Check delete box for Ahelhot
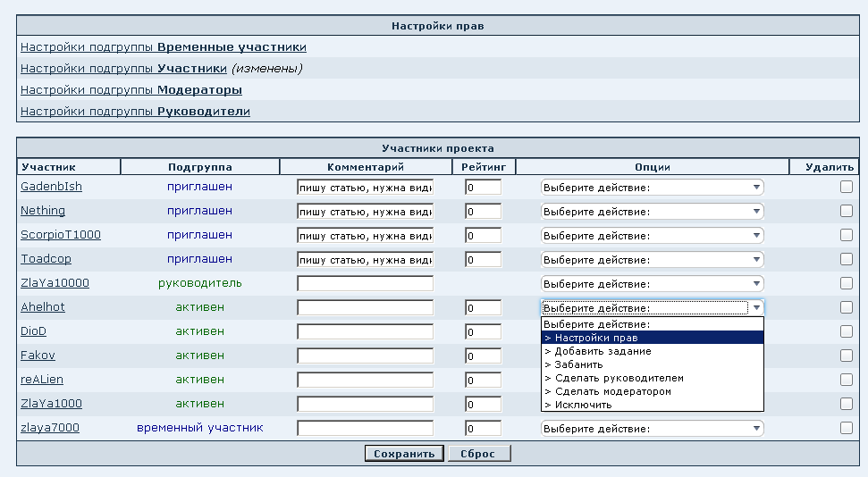Screen dimensions: 868x477 846,307
